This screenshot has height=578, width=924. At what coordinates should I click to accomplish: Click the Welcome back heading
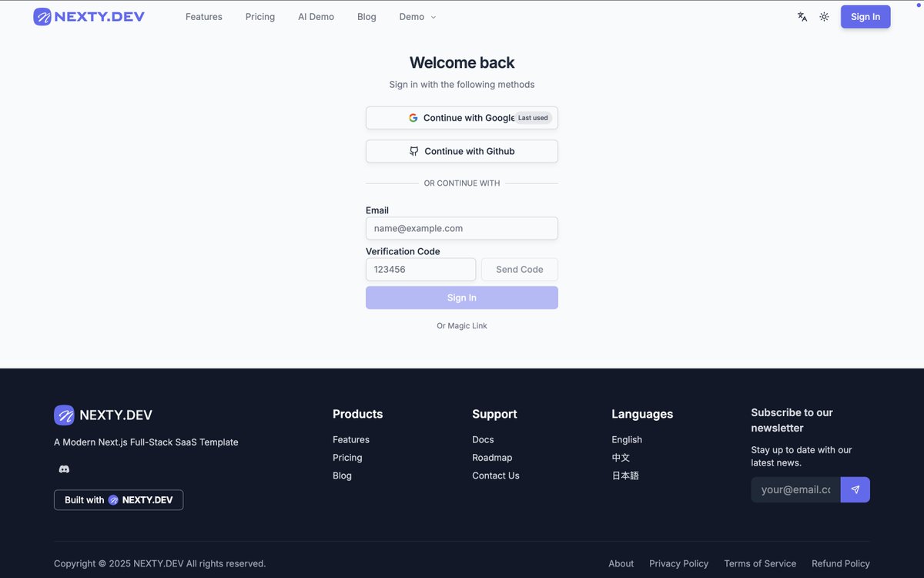coord(462,62)
